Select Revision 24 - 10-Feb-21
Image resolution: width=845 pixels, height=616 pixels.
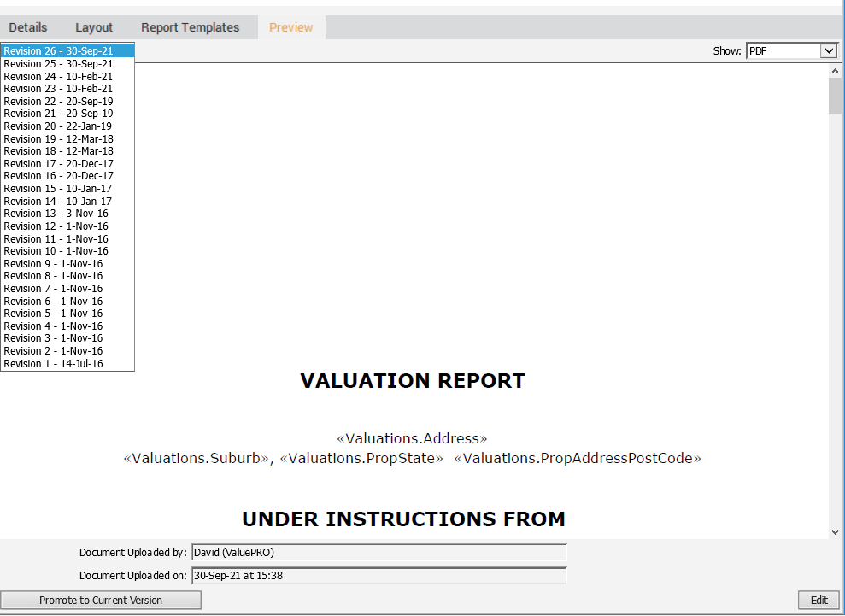[x=67, y=77]
